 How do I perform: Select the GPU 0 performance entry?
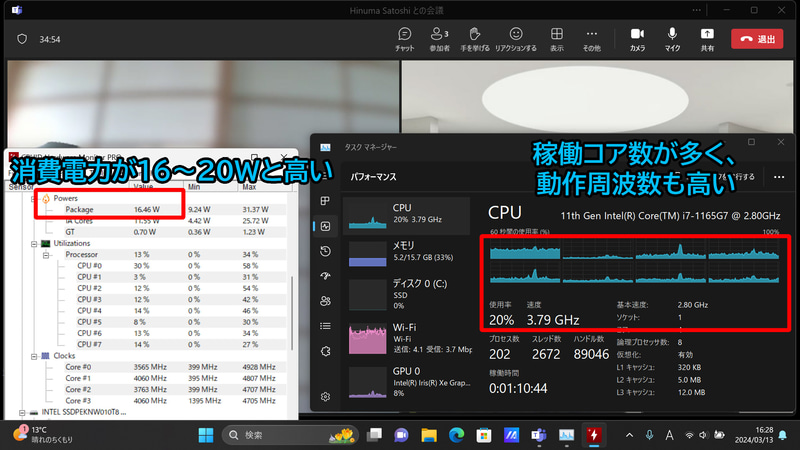[407, 382]
